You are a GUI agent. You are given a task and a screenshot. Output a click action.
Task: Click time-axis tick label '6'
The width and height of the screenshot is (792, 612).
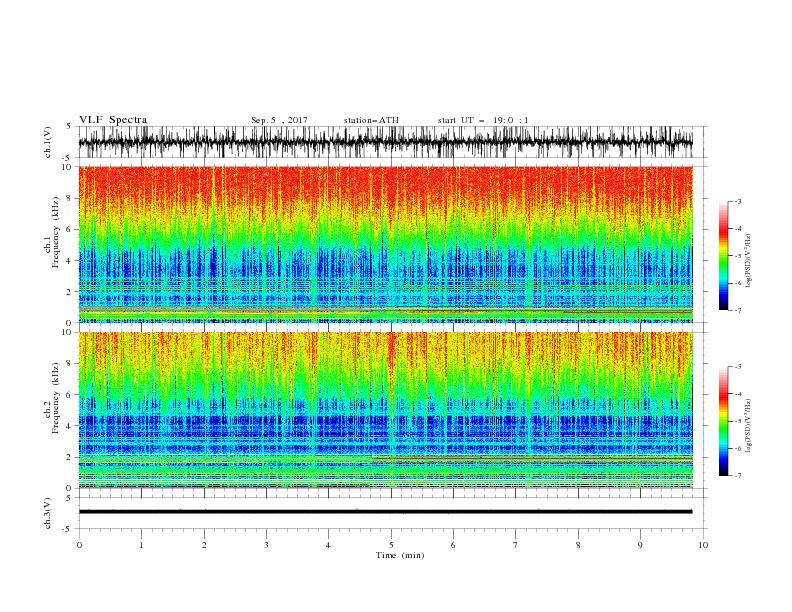[453, 545]
